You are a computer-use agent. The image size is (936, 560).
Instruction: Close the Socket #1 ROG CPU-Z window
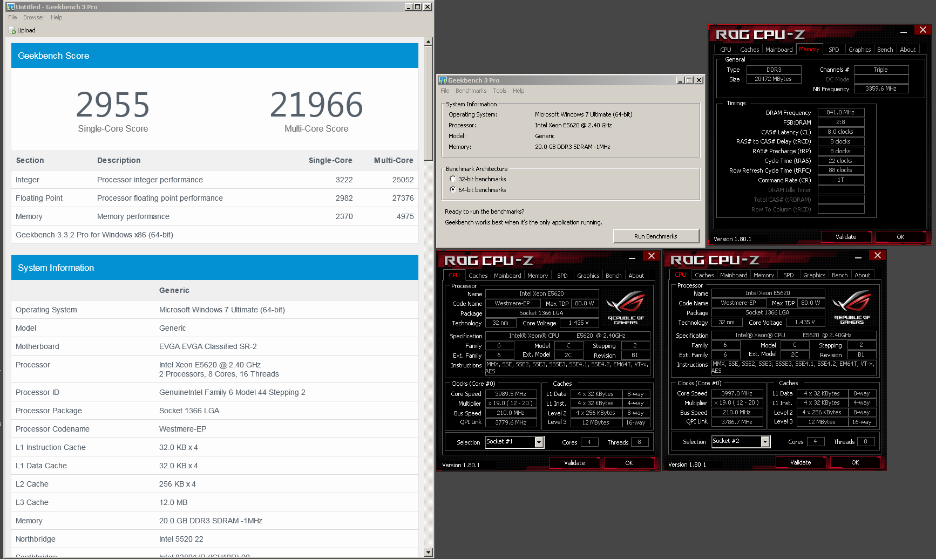click(651, 256)
